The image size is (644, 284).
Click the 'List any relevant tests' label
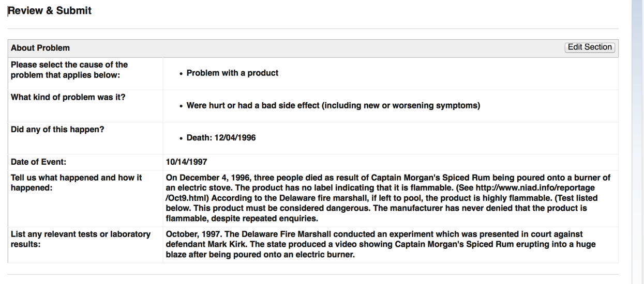coord(81,239)
